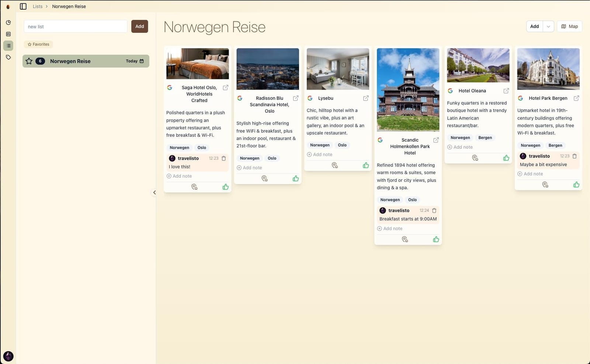Open external link for Scandic Holmenkollen Park
Screen dimensions: 590x364
point(436,140)
